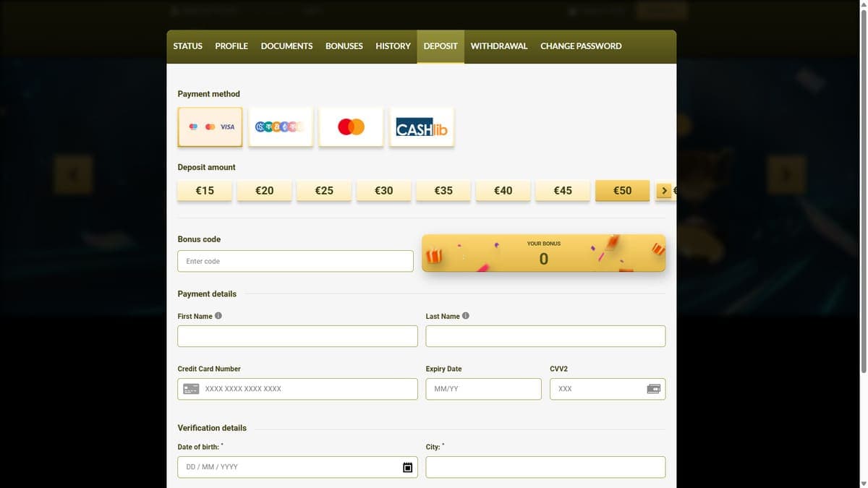
Task: Click the Bonus code input field
Action: pyautogui.click(x=295, y=261)
